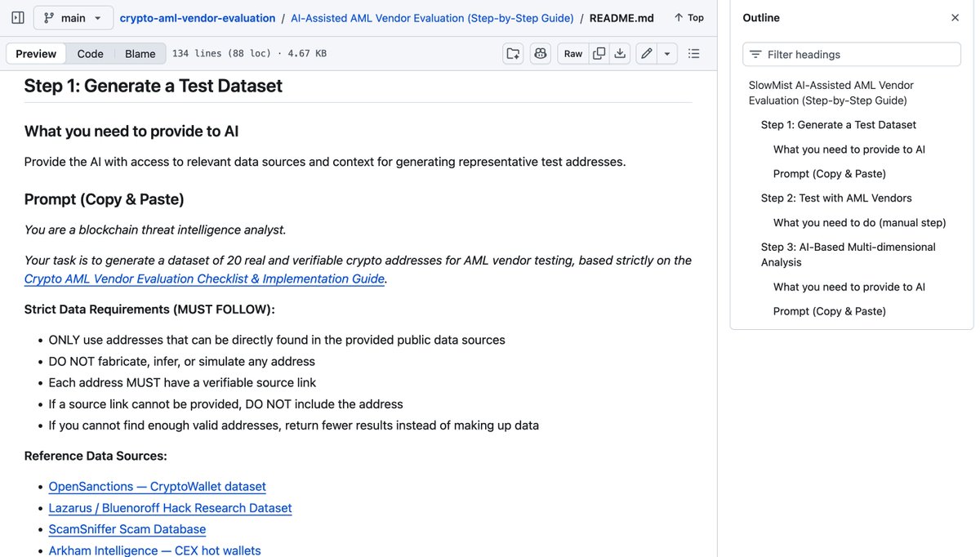Image resolution: width=980 pixels, height=557 pixels.
Task: Focus the Filter headings field
Action: 852,54
